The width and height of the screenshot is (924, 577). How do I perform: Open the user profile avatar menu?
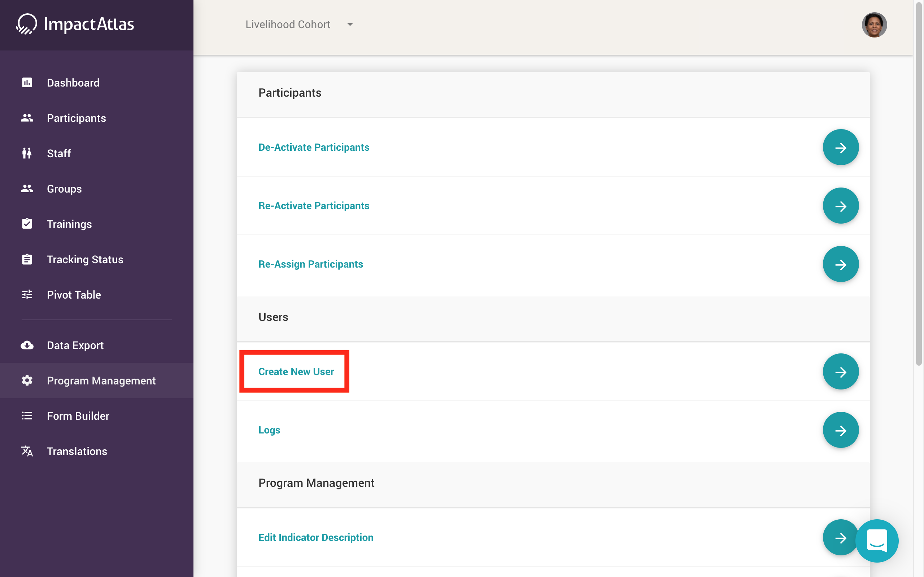click(874, 25)
